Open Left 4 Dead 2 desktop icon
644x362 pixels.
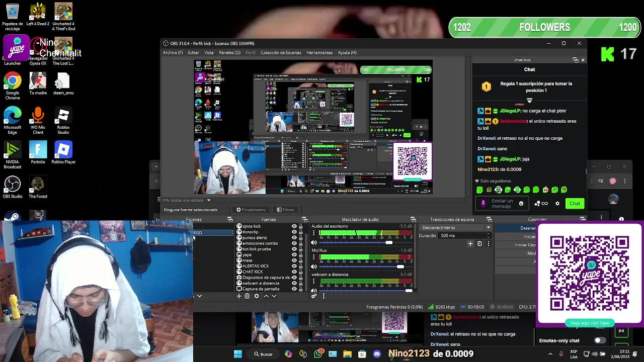coord(38,14)
